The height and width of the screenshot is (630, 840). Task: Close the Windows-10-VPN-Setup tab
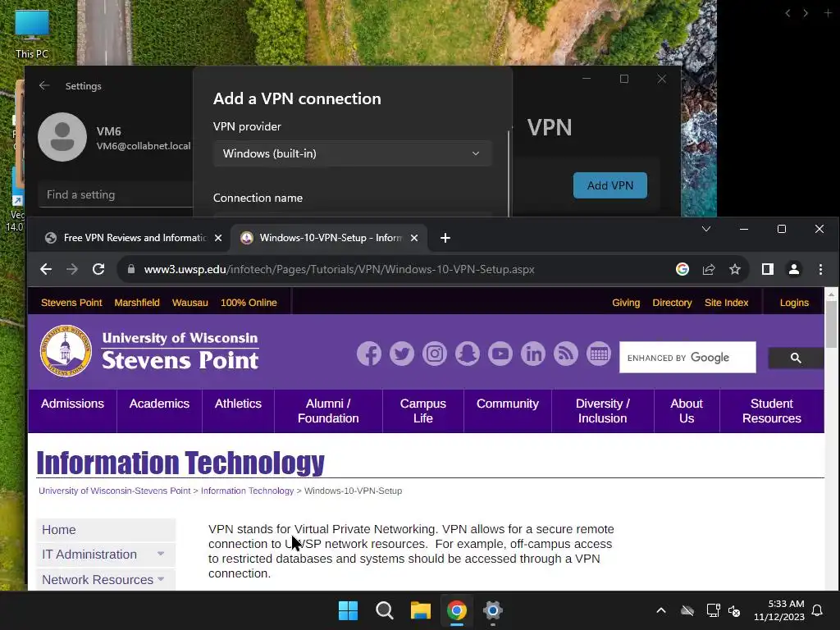point(414,238)
